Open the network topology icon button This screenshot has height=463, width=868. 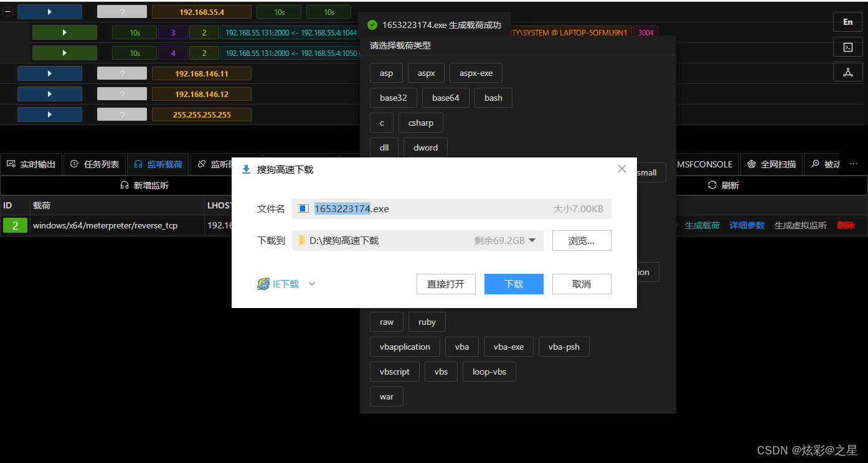(848, 72)
